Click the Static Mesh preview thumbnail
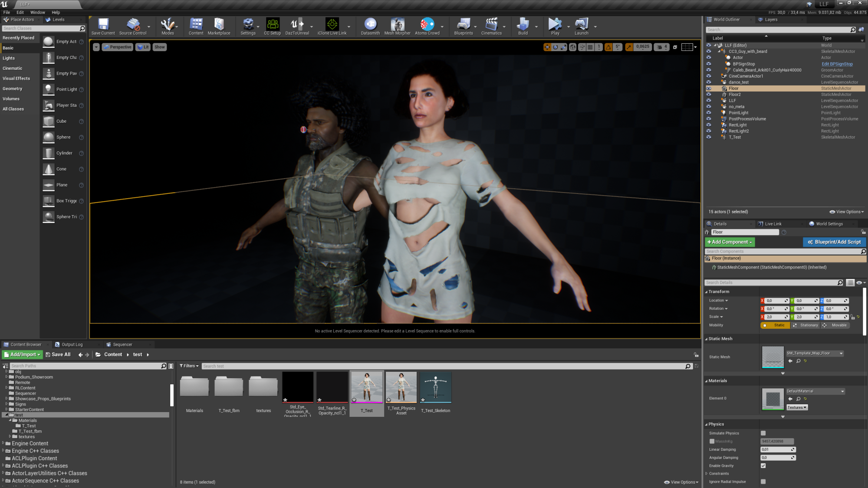This screenshot has width=868, height=488. (773, 357)
